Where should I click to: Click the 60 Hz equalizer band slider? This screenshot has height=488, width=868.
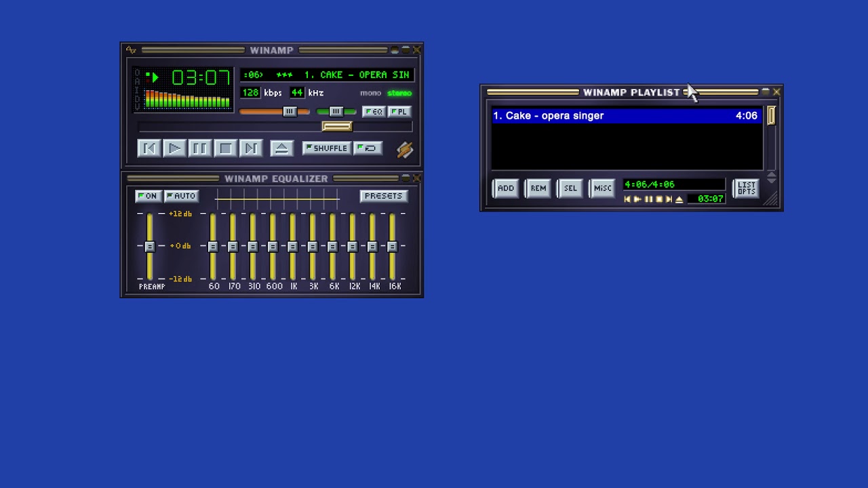[x=213, y=247]
